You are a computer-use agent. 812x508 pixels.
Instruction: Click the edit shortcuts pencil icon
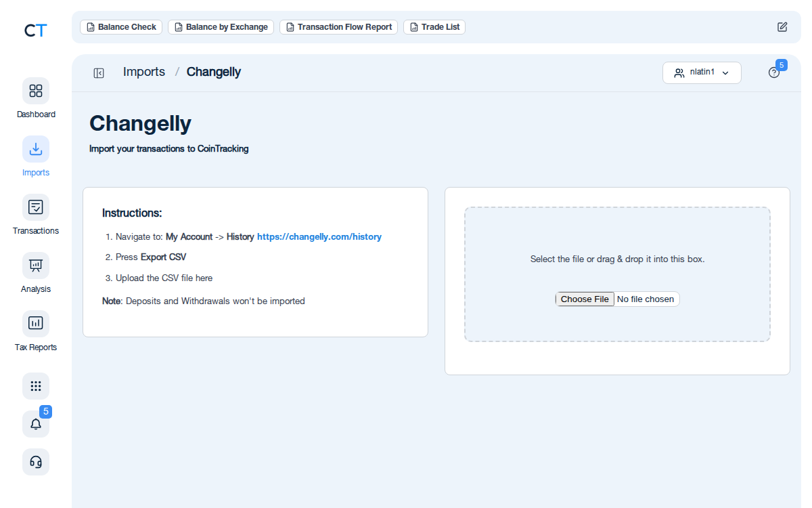[x=782, y=27]
